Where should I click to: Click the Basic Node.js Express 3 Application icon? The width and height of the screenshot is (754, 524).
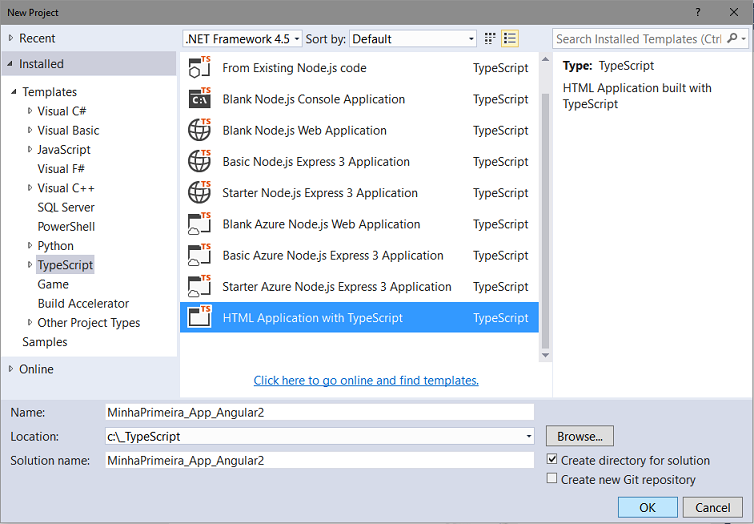pos(200,162)
